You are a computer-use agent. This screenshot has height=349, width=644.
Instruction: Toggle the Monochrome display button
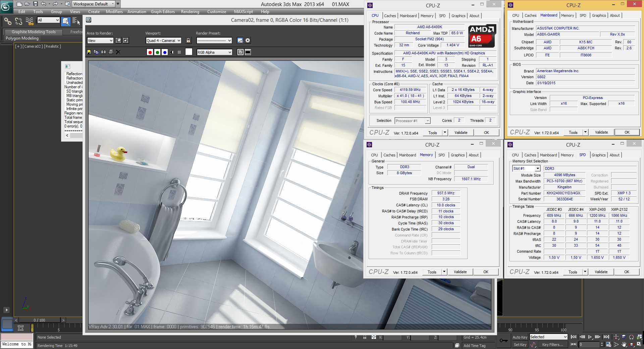(179, 52)
